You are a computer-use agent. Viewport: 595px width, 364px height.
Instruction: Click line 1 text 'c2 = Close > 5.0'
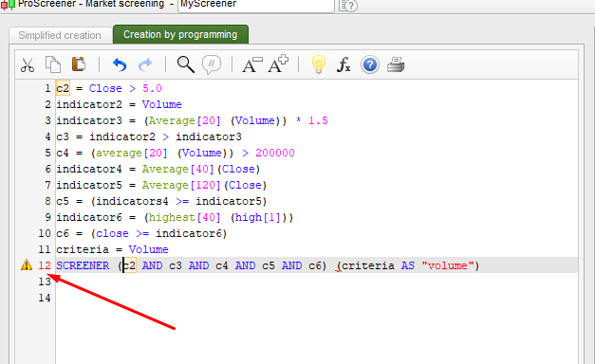109,88
